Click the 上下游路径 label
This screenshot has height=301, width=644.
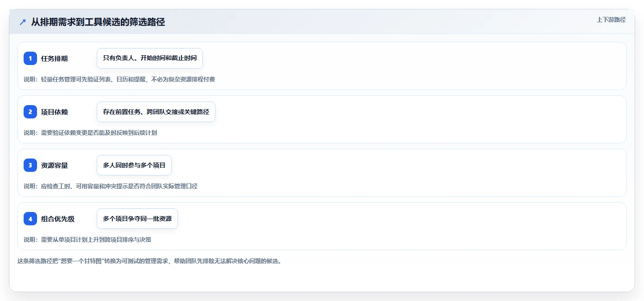tap(611, 20)
